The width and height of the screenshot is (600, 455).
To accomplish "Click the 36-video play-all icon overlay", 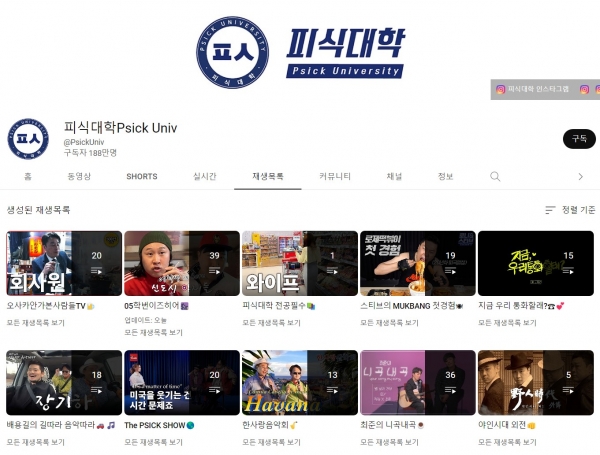I will tap(450, 391).
